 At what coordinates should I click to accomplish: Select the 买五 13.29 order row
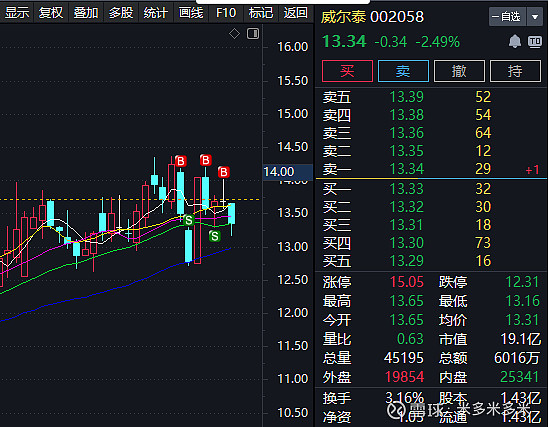[x=431, y=261]
